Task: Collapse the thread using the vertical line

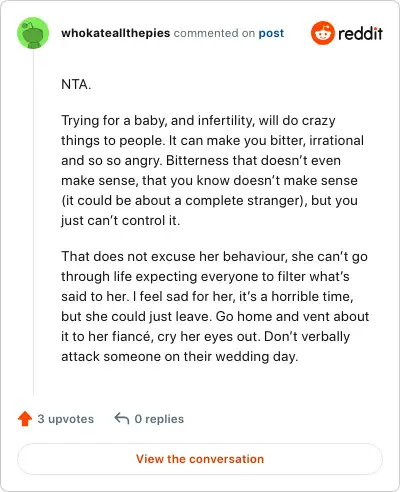Action: (x=33, y=222)
